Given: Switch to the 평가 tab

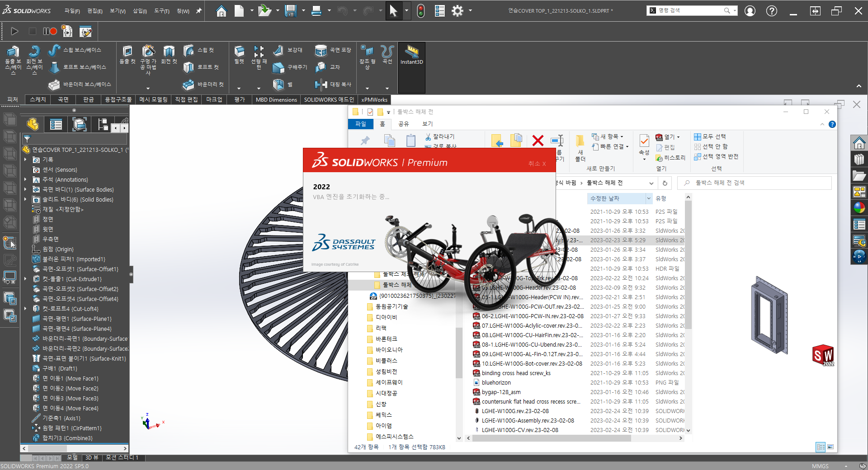Looking at the screenshot, I should (240, 99).
